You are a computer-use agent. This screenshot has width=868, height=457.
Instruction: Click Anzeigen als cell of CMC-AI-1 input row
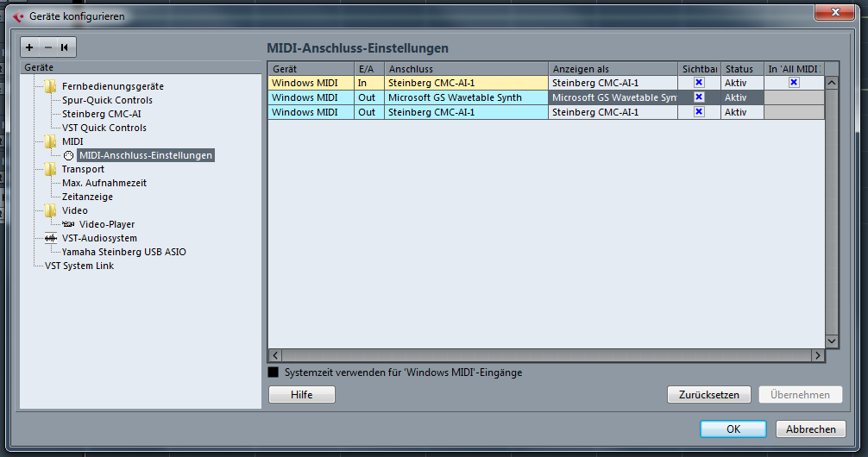[x=613, y=83]
